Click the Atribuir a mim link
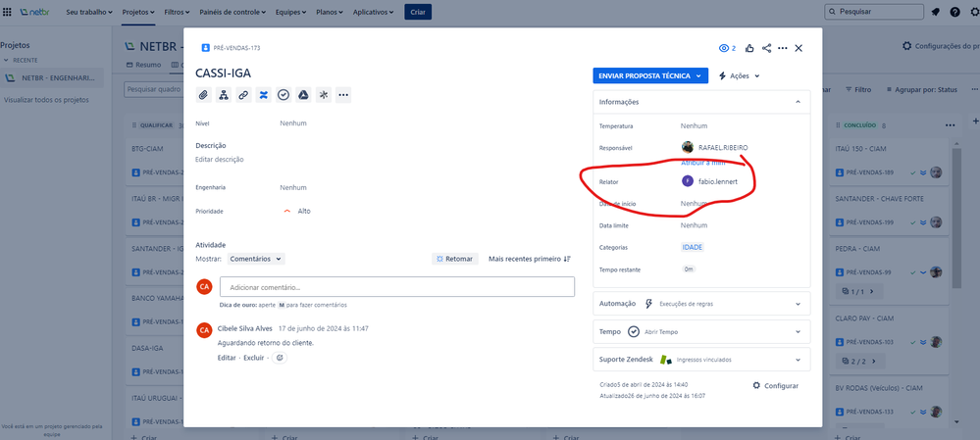The image size is (980, 440). pos(703,163)
